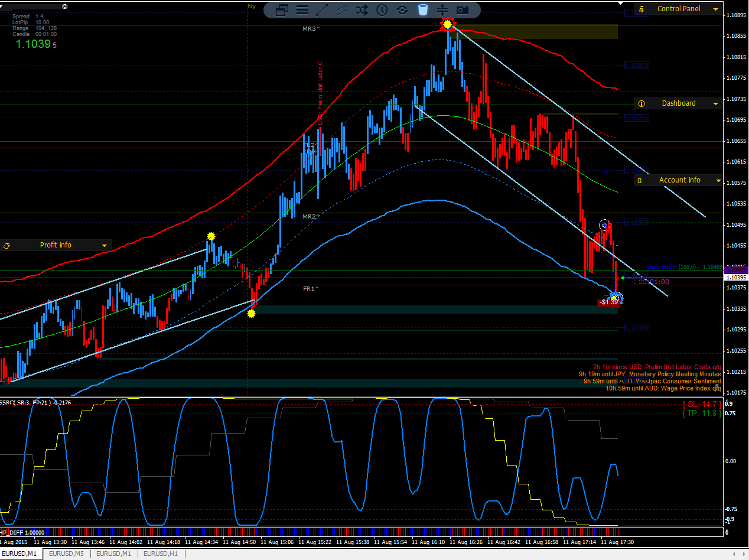This screenshot has height=560, width=749.
Task: Click the smiley face expert advisor icon
Action: pos(64,6)
